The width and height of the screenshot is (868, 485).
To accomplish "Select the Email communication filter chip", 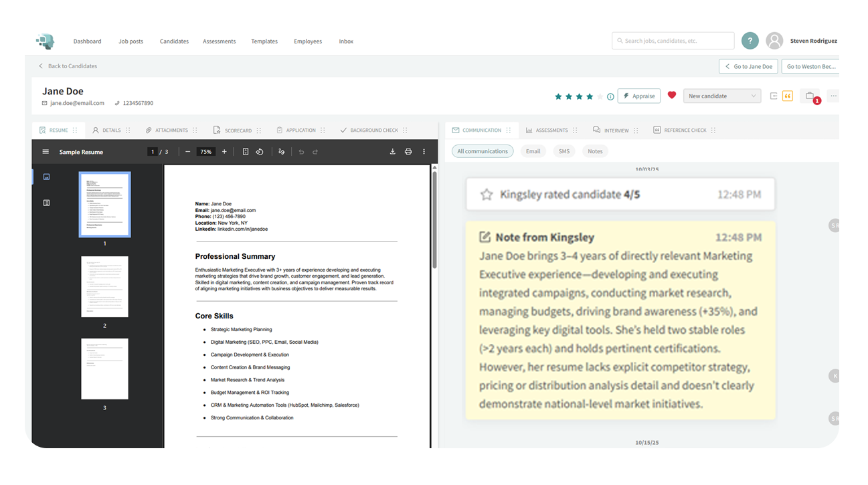I will click(533, 151).
